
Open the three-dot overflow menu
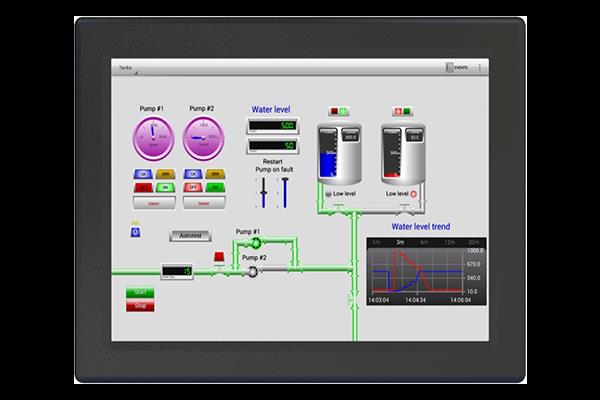480,68
